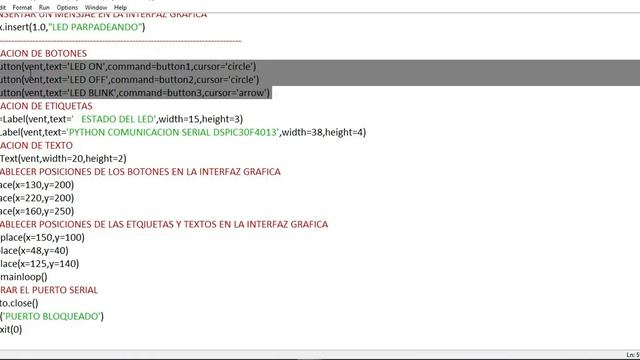Click the 'ACION DE BOTONES' comment line
The height and width of the screenshot is (360, 640).
point(43,53)
